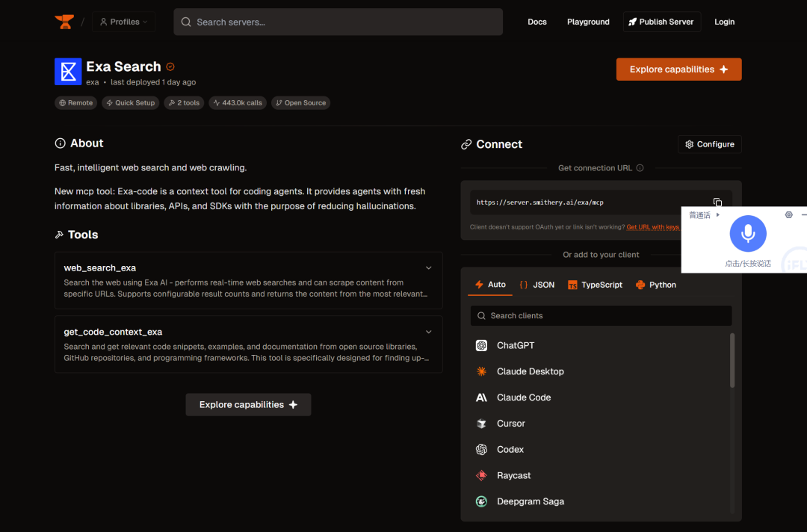The height and width of the screenshot is (532, 807).
Task: Click the Cursor cube icon
Action: click(481, 424)
